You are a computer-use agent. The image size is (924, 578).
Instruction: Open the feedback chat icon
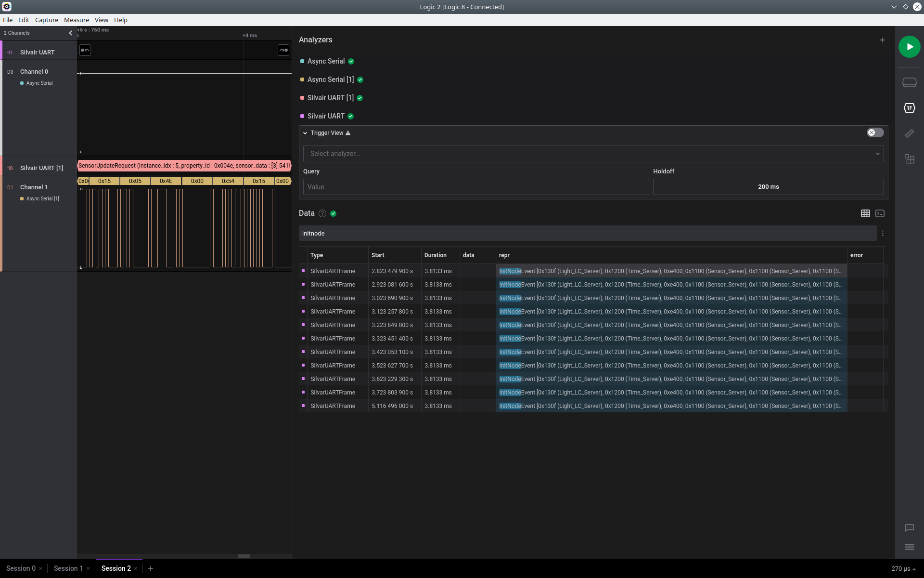(909, 528)
